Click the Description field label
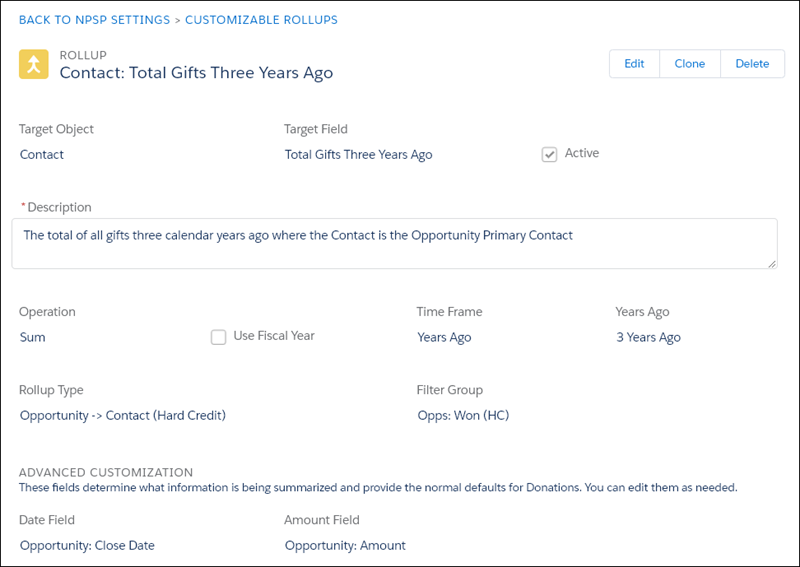The width and height of the screenshot is (800, 567). 59,207
